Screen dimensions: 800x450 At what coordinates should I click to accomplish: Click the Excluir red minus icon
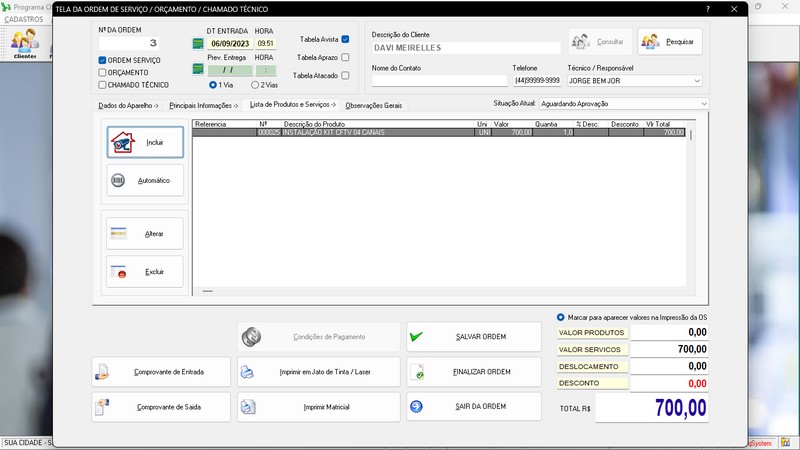pos(118,271)
